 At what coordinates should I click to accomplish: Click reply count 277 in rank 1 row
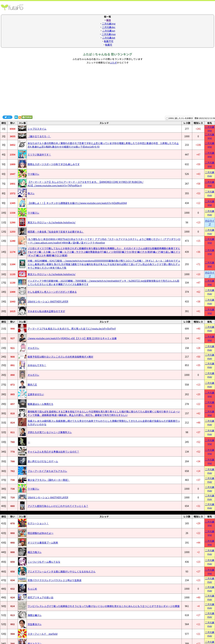187,129
